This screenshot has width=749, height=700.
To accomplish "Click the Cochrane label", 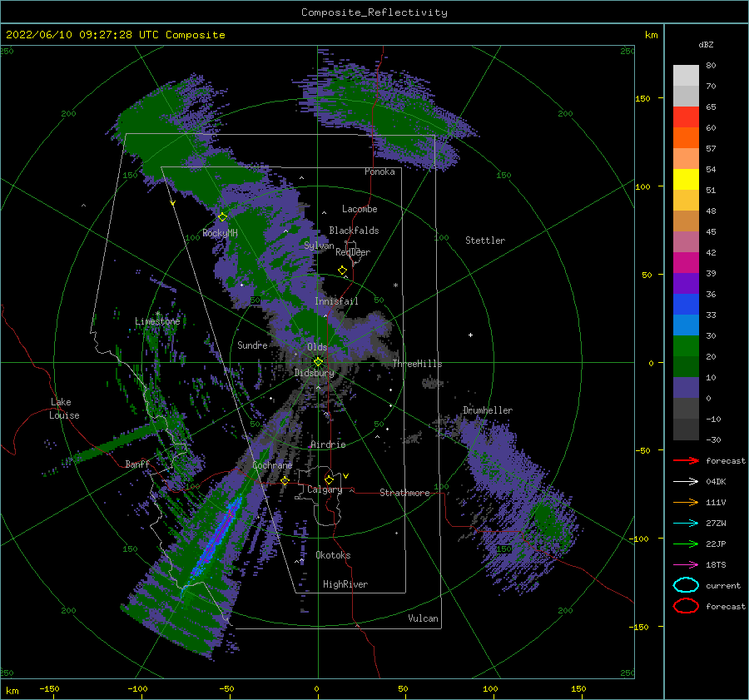I will click(x=272, y=465).
